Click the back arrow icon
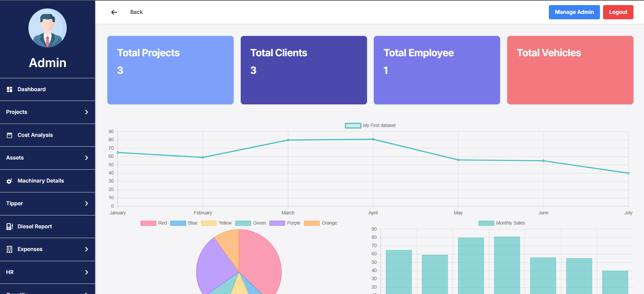This screenshot has width=644, height=294. (114, 12)
